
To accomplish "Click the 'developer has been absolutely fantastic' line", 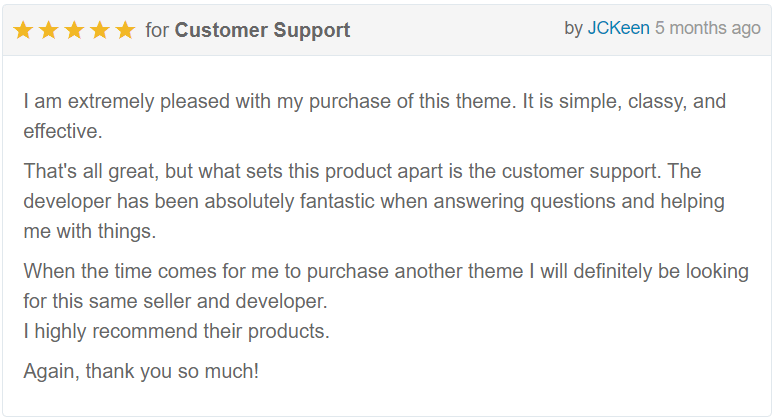I will (x=374, y=202).
